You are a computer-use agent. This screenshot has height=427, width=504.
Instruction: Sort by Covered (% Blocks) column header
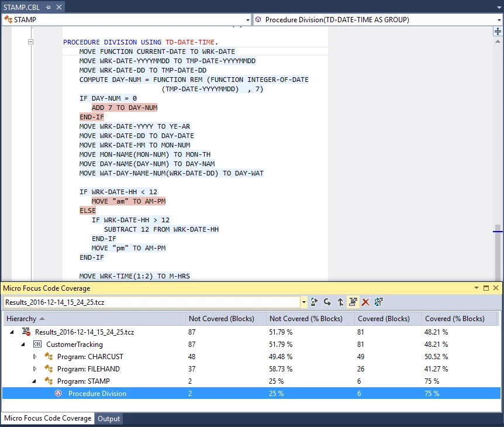point(454,319)
